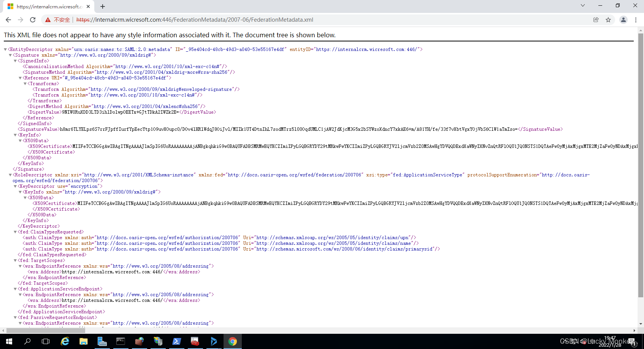The width and height of the screenshot is (644, 349).
Task: Bookmark this page with the star icon
Action: 608,20
